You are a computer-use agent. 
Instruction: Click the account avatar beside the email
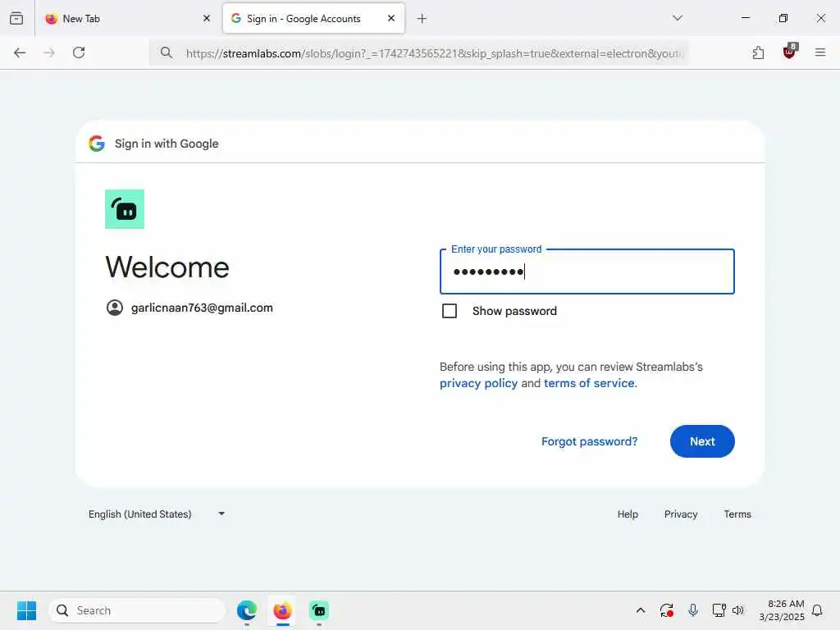[x=115, y=308]
